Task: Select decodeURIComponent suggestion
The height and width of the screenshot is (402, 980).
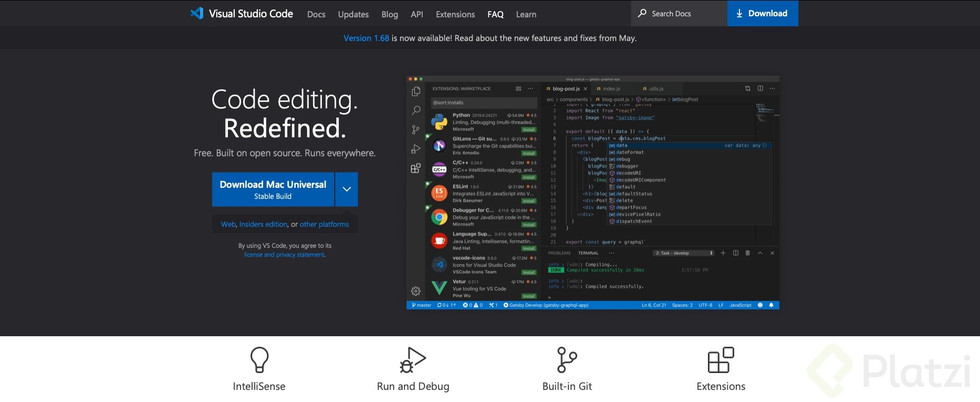Action: [x=641, y=180]
